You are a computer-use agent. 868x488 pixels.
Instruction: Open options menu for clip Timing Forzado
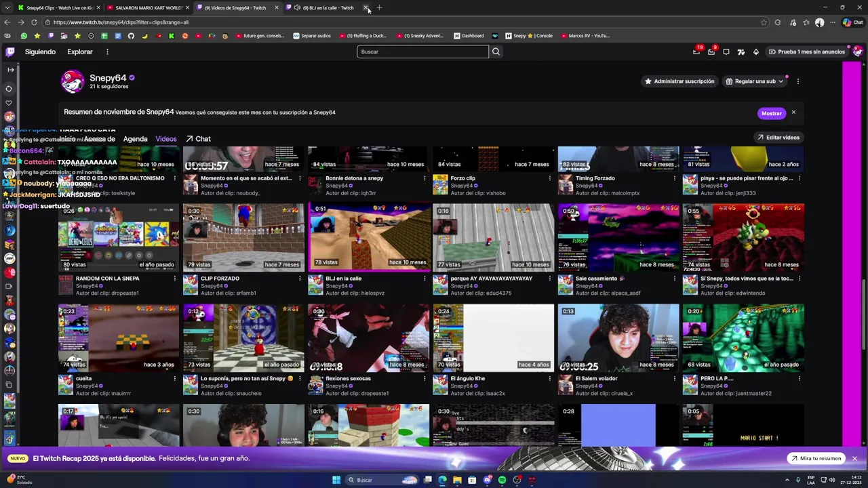(x=674, y=178)
